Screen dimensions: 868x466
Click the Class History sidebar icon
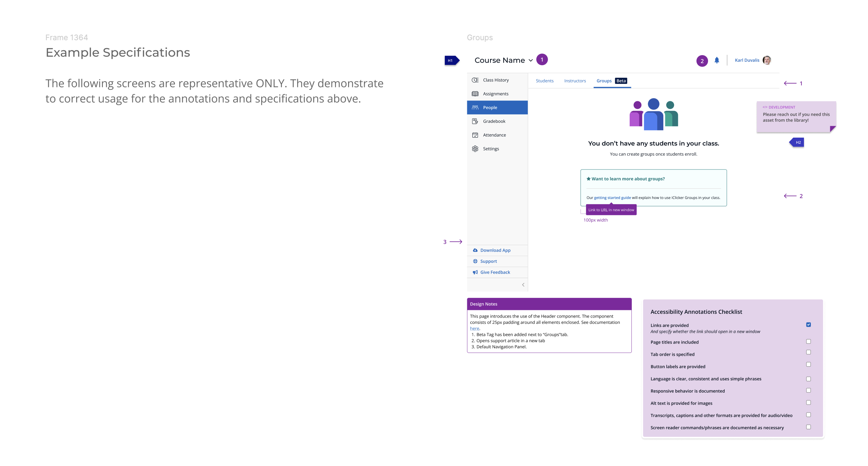tap(475, 80)
